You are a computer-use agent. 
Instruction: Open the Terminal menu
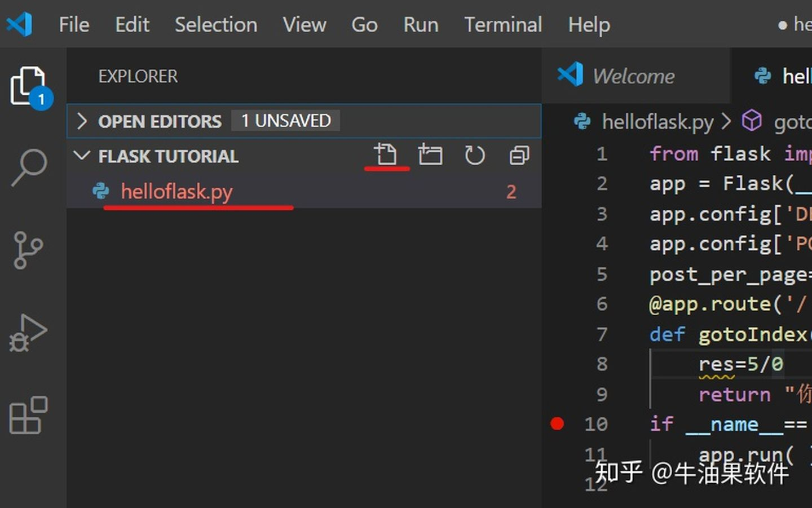(502, 24)
